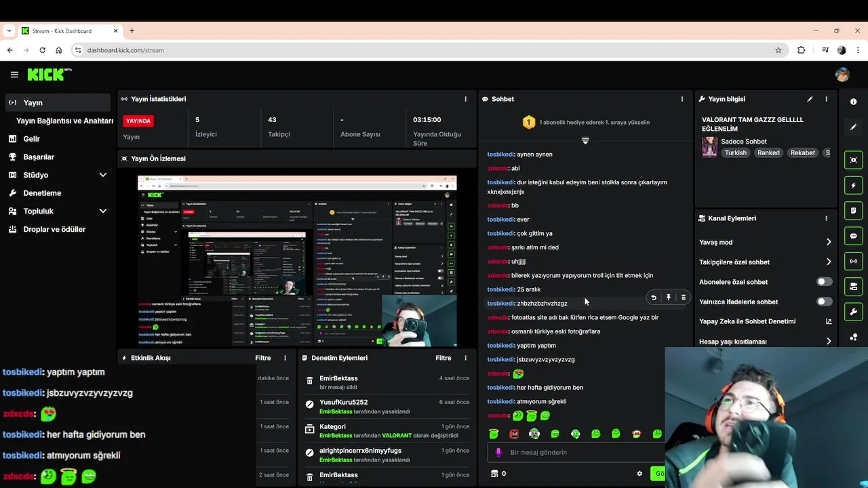This screenshot has height=488, width=868.
Task: Open Hesap yaşı kısıtlaması options chevron
Action: coord(829,342)
